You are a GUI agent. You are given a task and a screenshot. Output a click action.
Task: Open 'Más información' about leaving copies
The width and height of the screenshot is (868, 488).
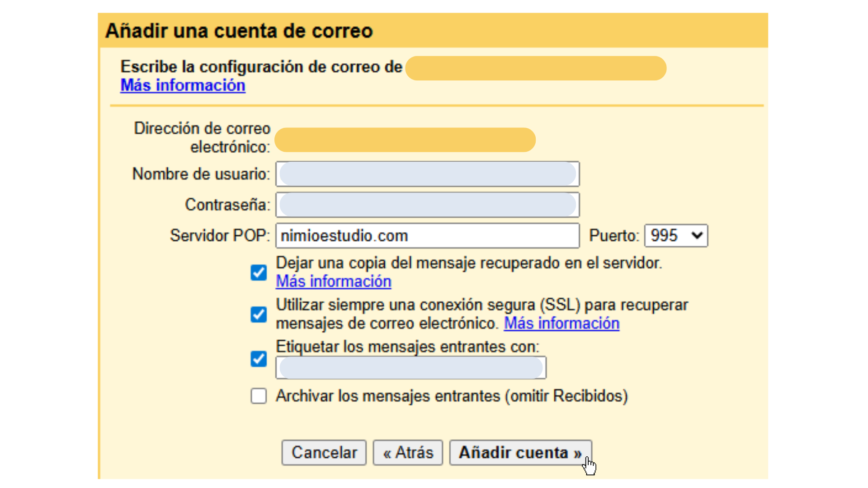333,281
